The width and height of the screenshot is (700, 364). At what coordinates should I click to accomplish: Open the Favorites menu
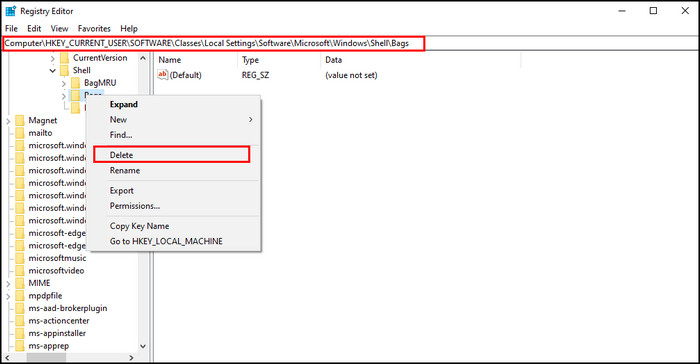pyautogui.click(x=94, y=29)
